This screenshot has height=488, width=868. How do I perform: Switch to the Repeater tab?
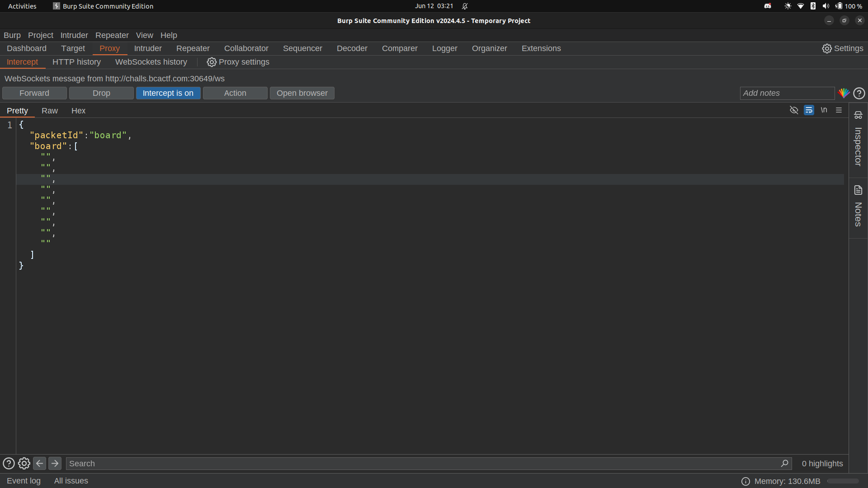pyautogui.click(x=193, y=48)
